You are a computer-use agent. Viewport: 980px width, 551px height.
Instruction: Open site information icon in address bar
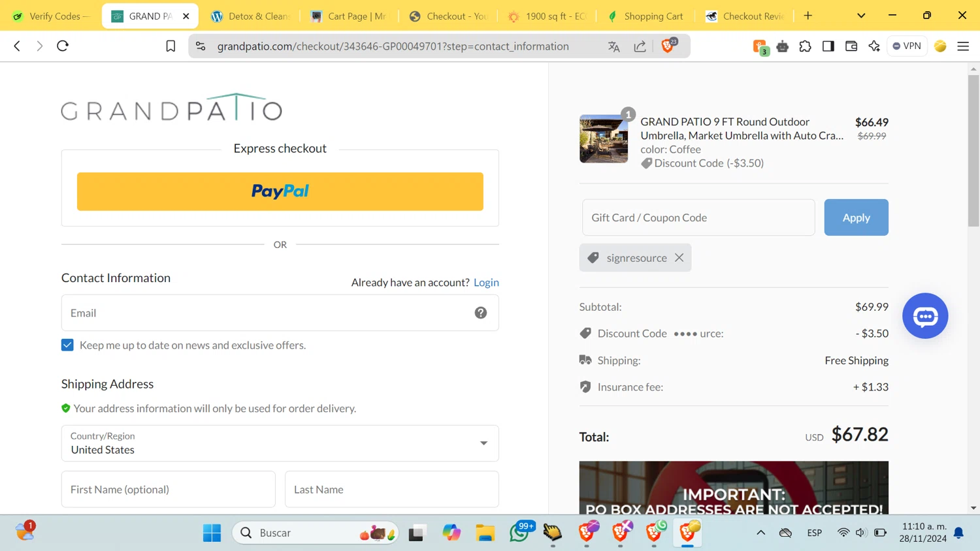(x=201, y=46)
